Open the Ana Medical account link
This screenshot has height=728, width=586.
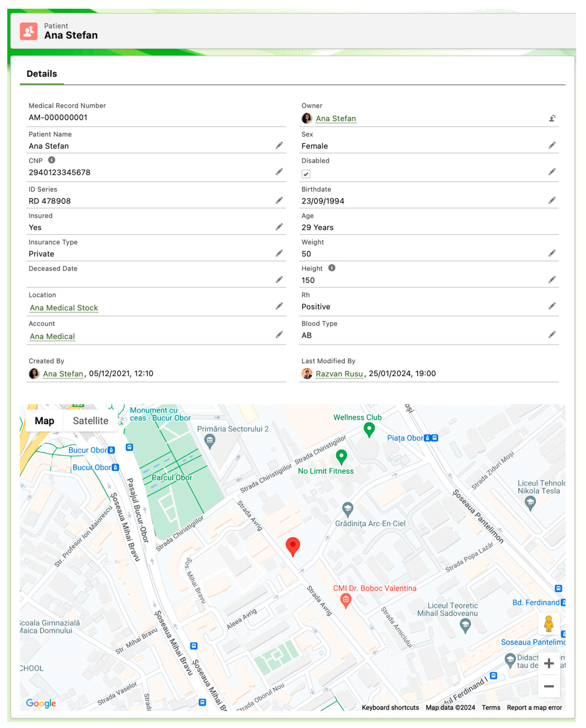pyautogui.click(x=52, y=336)
